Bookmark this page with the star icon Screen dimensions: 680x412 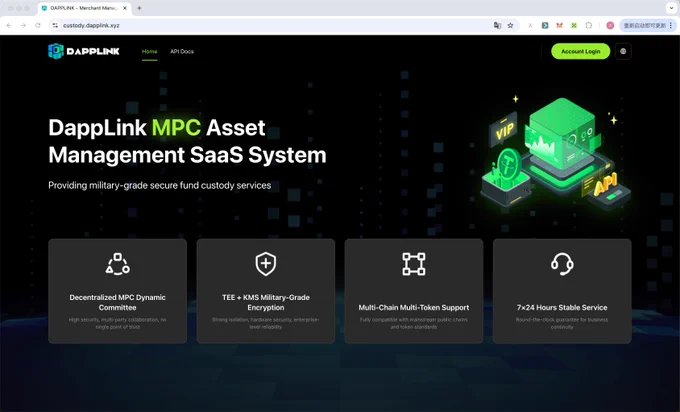pos(510,26)
